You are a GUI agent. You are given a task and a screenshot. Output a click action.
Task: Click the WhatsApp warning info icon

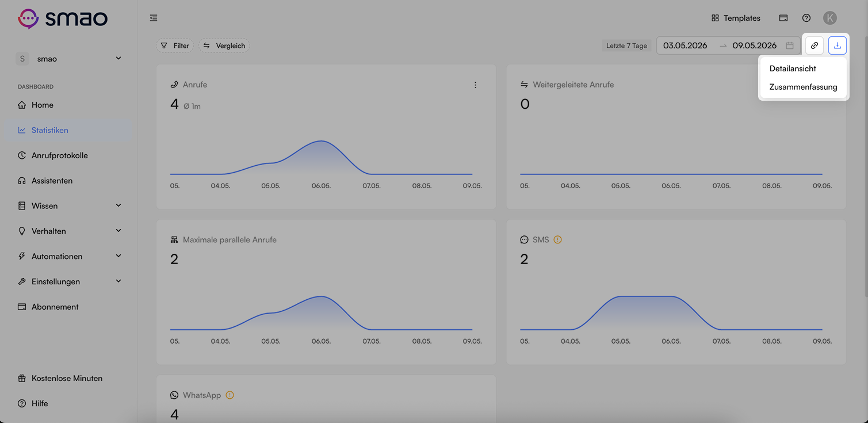point(230,395)
